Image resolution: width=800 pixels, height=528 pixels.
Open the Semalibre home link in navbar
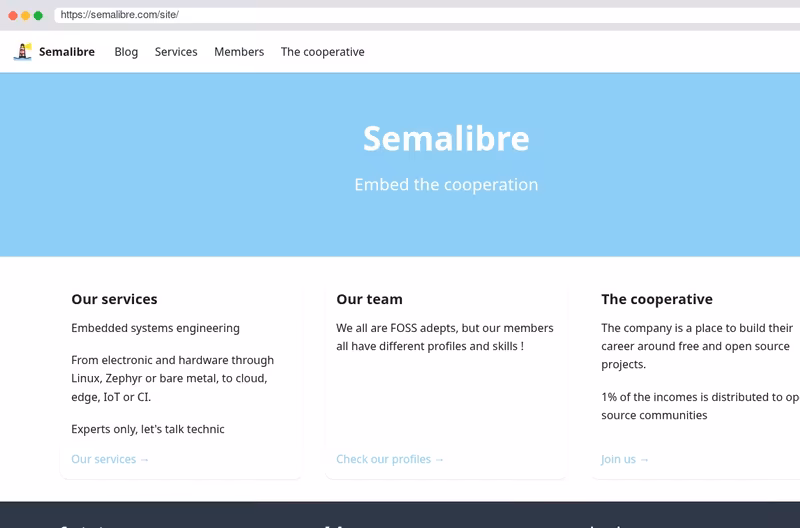(x=67, y=52)
